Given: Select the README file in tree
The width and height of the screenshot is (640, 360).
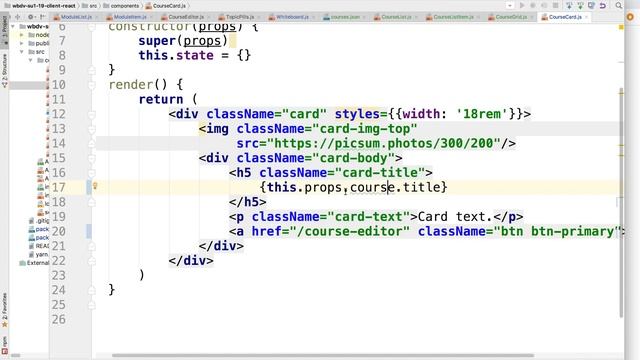Looking at the screenshot, I should click(x=39, y=246).
